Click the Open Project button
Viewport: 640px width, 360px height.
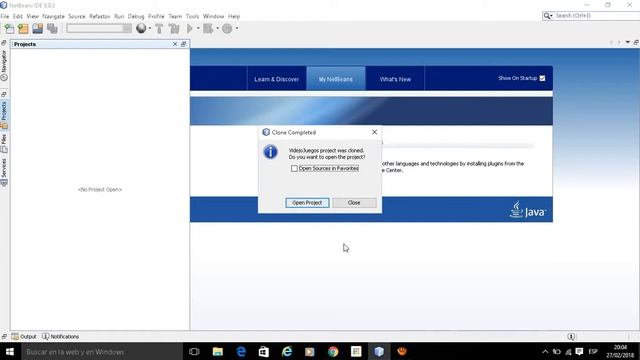[x=307, y=202]
